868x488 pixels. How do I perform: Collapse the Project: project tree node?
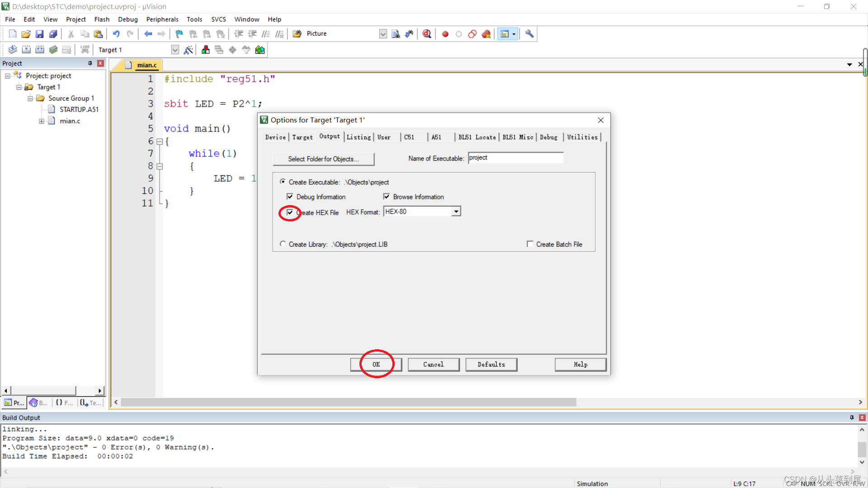point(8,76)
